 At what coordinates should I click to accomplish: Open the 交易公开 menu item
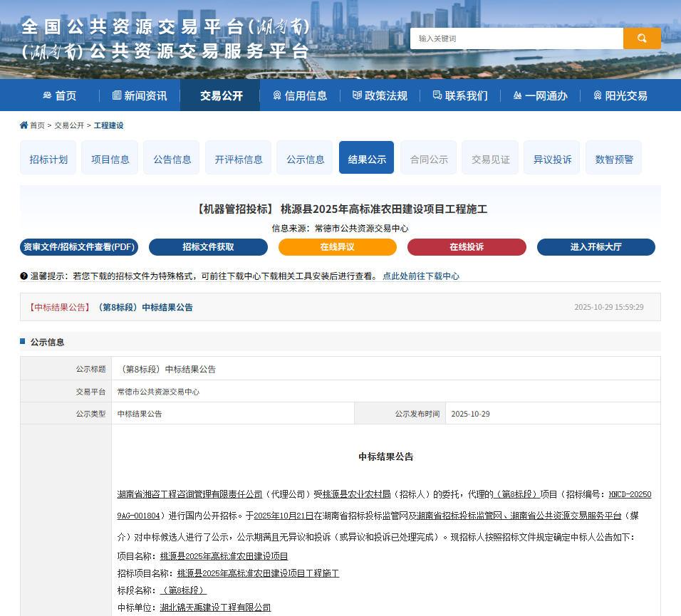[x=219, y=95]
